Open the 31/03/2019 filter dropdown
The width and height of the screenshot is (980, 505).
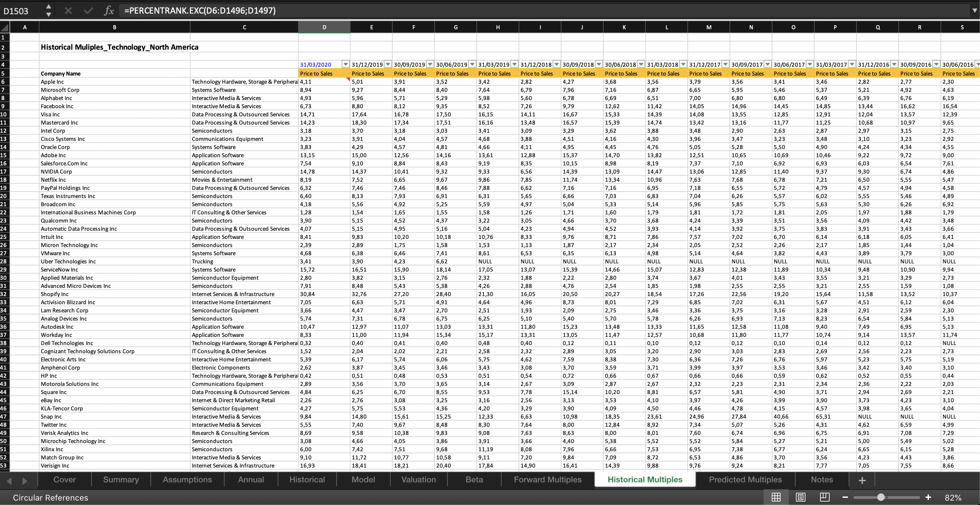click(x=514, y=64)
